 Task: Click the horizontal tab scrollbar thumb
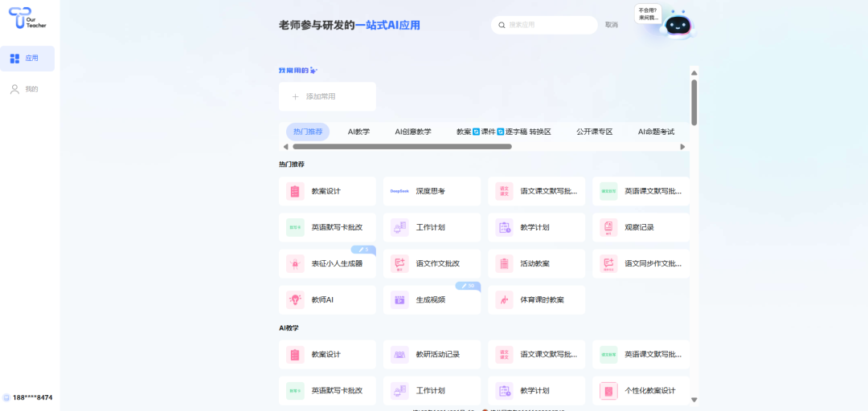tap(402, 147)
